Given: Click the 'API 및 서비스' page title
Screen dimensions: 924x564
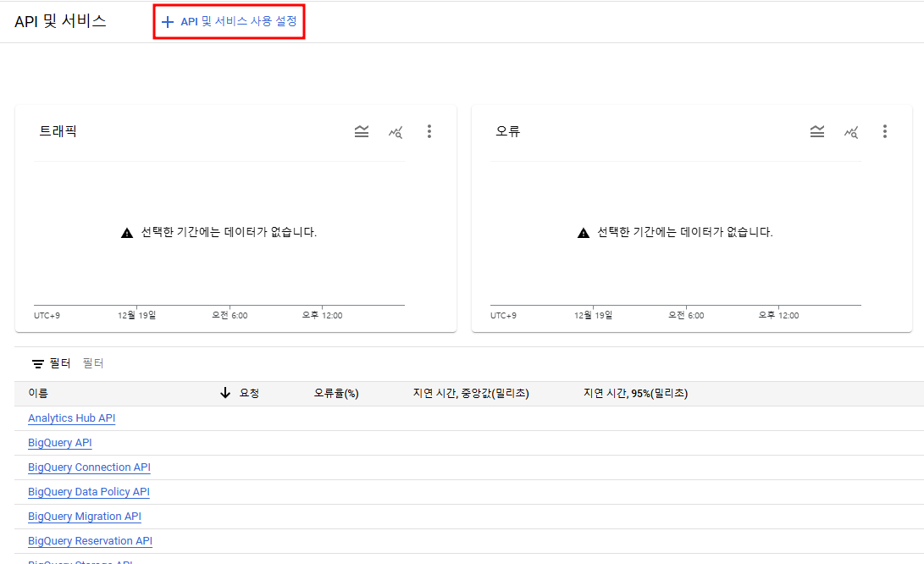Looking at the screenshot, I should tap(60, 22).
